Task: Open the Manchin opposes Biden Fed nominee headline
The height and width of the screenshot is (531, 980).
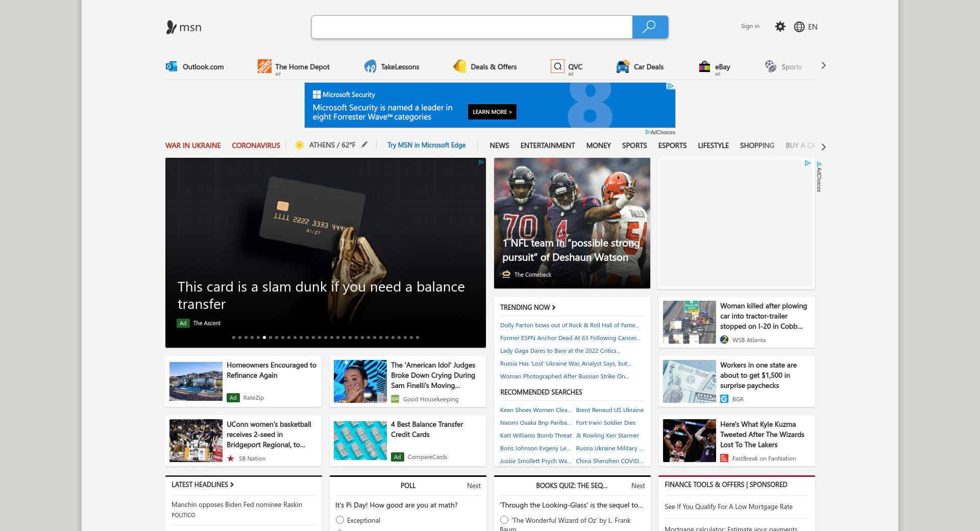Action: point(237,504)
